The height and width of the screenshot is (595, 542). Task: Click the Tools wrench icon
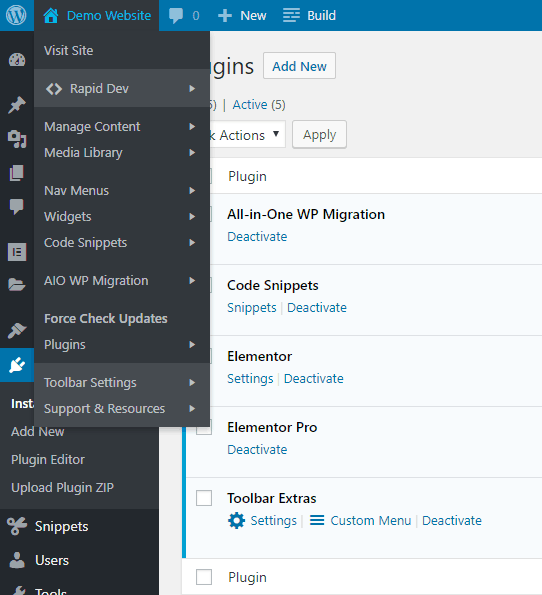point(18,590)
